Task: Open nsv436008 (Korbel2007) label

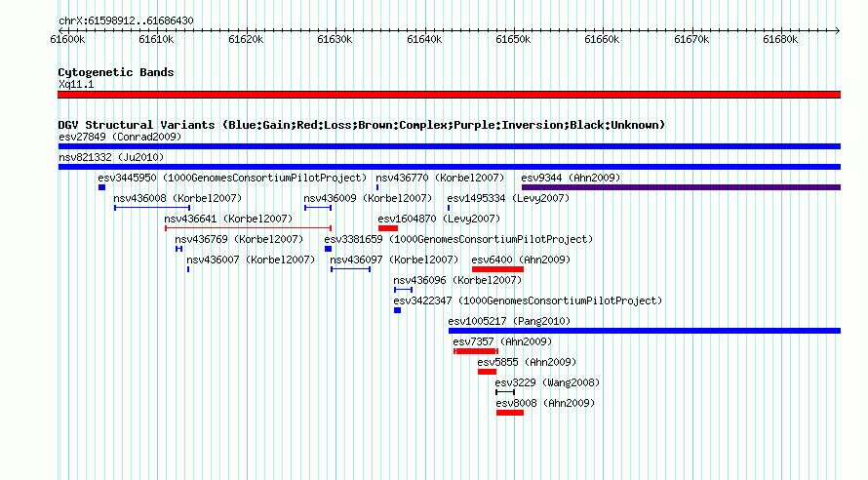Action: [178, 198]
